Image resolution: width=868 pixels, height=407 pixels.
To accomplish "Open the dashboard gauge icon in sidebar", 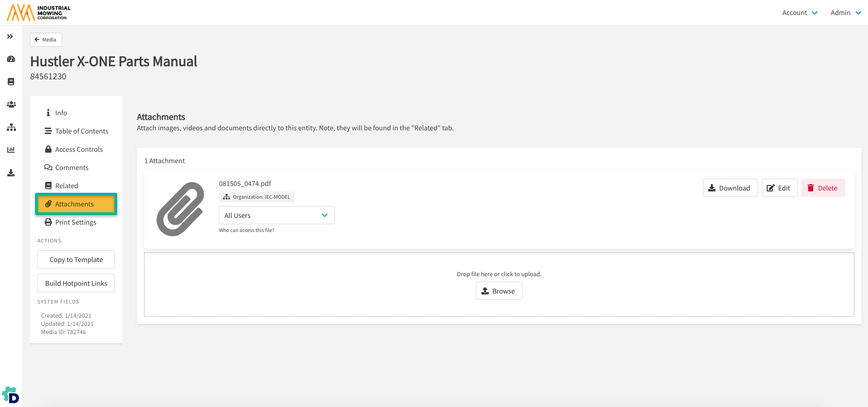I will tap(11, 59).
